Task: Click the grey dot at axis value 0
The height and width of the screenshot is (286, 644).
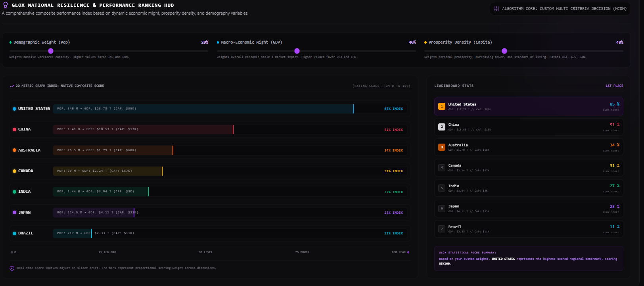Action: click(x=12, y=252)
